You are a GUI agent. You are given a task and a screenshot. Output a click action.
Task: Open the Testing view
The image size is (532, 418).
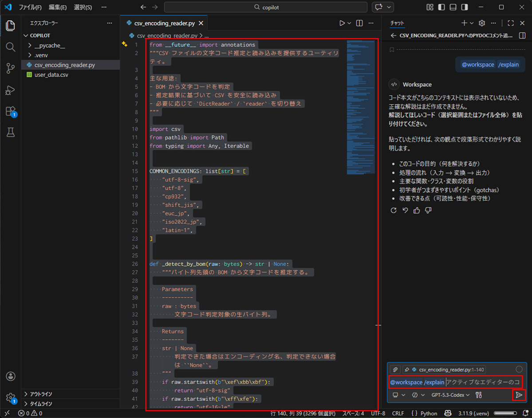10,132
